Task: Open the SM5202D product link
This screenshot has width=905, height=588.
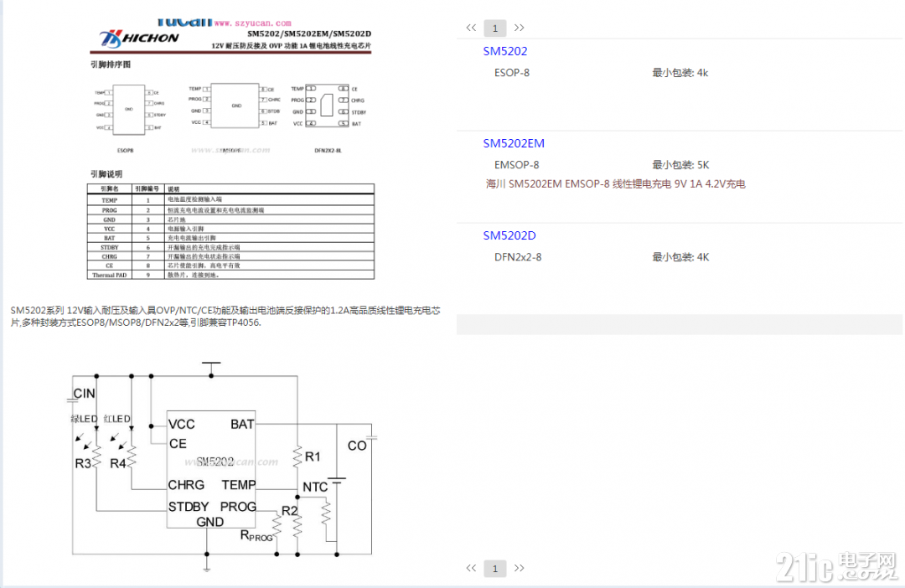Action: click(x=509, y=235)
